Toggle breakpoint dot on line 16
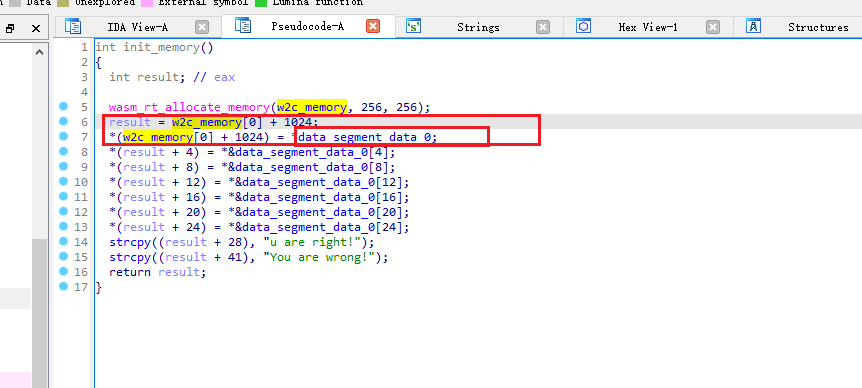 64,271
